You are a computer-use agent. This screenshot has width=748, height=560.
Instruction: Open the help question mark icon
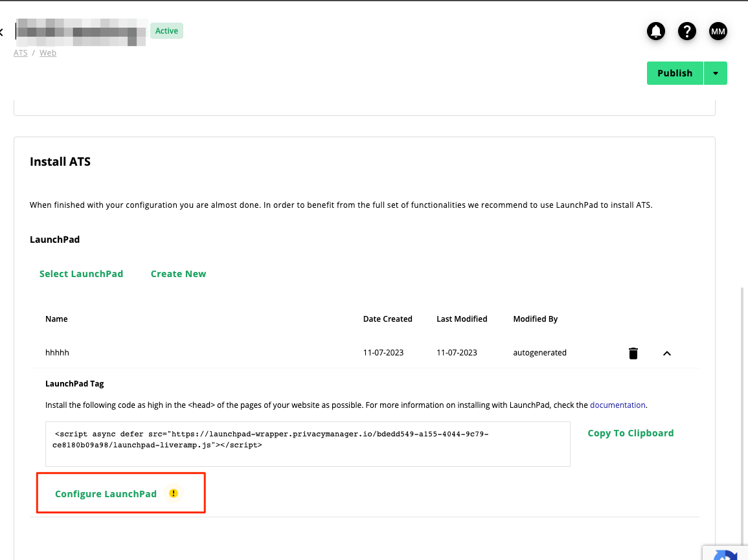pos(687,32)
